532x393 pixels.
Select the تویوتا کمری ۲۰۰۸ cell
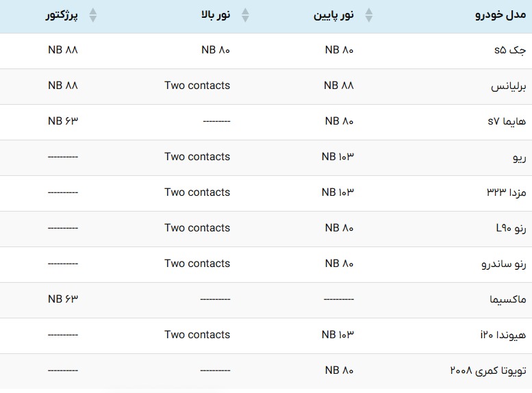click(488, 370)
